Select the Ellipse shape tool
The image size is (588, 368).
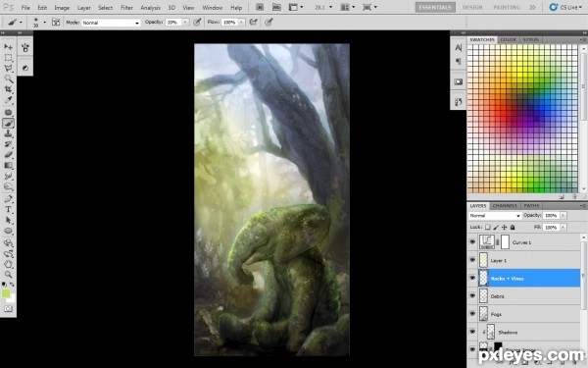pyautogui.click(x=8, y=231)
